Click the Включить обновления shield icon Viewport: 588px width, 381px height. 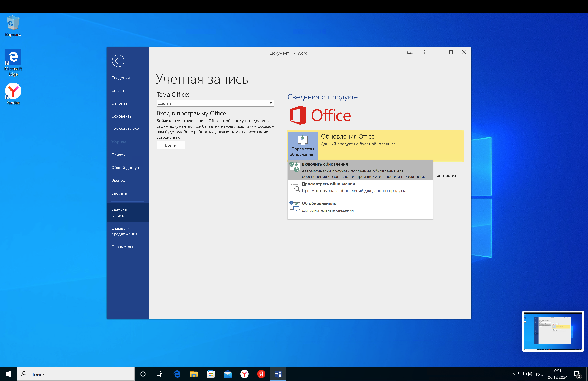pyautogui.click(x=294, y=167)
